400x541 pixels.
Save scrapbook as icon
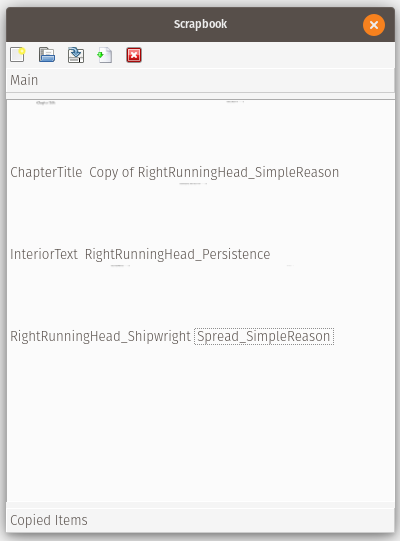(76, 55)
